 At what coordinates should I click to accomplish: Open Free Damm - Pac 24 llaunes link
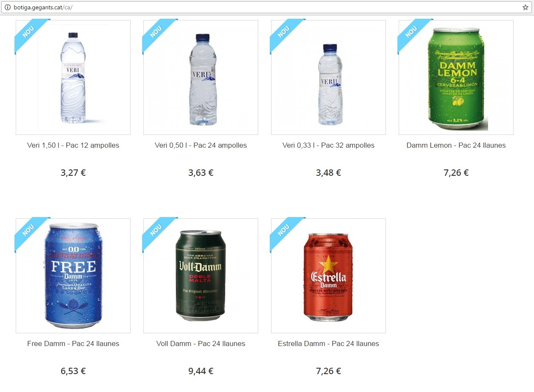(x=73, y=343)
